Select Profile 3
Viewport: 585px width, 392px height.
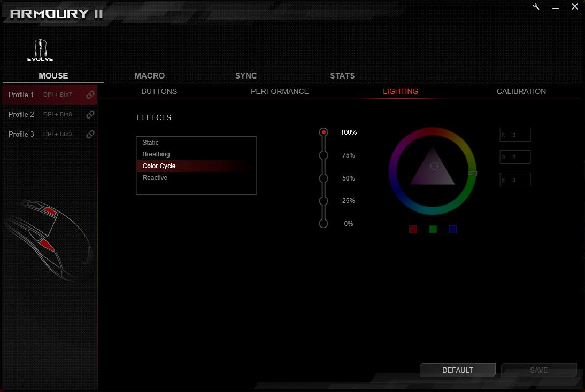[x=49, y=134]
